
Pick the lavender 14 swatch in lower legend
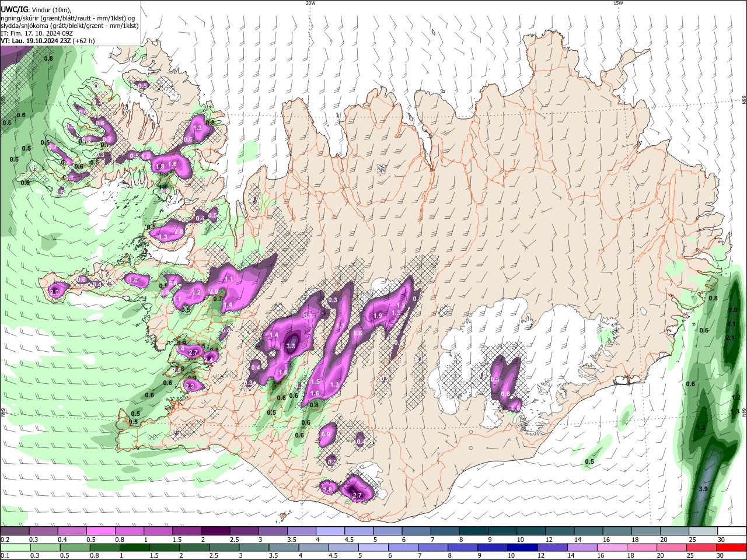pyautogui.click(x=582, y=547)
